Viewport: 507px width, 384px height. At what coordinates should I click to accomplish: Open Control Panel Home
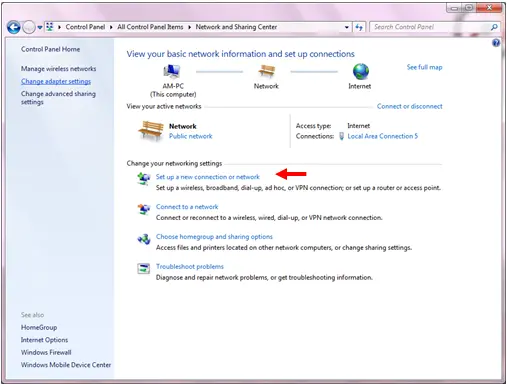[x=50, y=49]
